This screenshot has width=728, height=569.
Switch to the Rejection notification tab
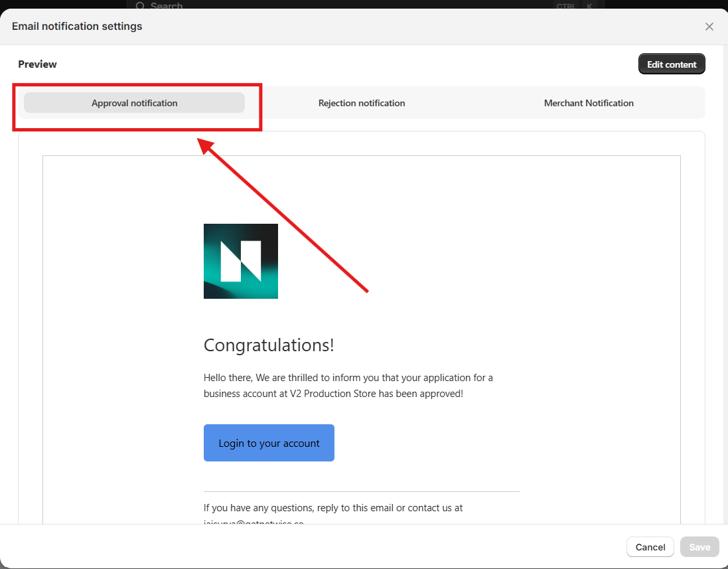(361, 103)
